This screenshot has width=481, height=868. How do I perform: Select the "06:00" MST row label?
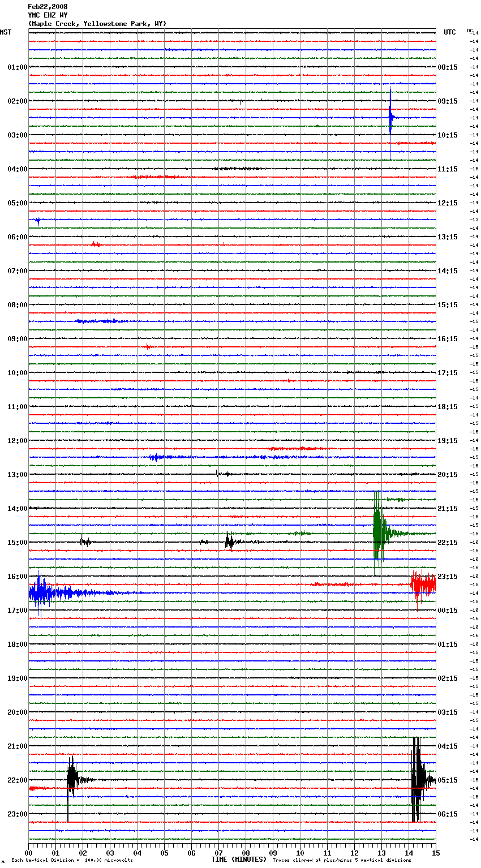click(18, 237)
